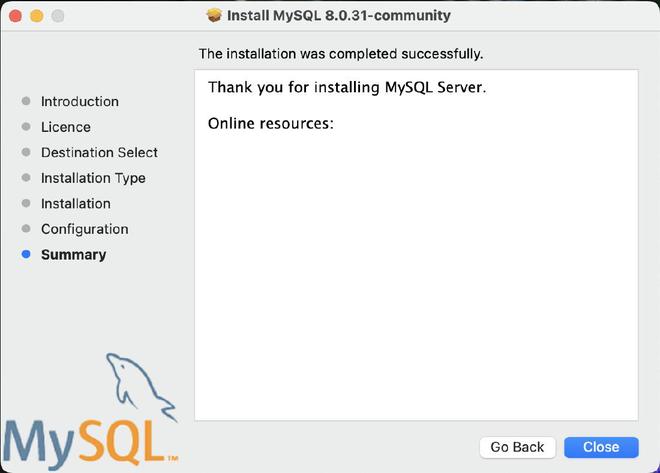This screenshot has width=660, height=473.
Task: Click 'The installation was completed successfully.' heading
Action: click(341, 54)
